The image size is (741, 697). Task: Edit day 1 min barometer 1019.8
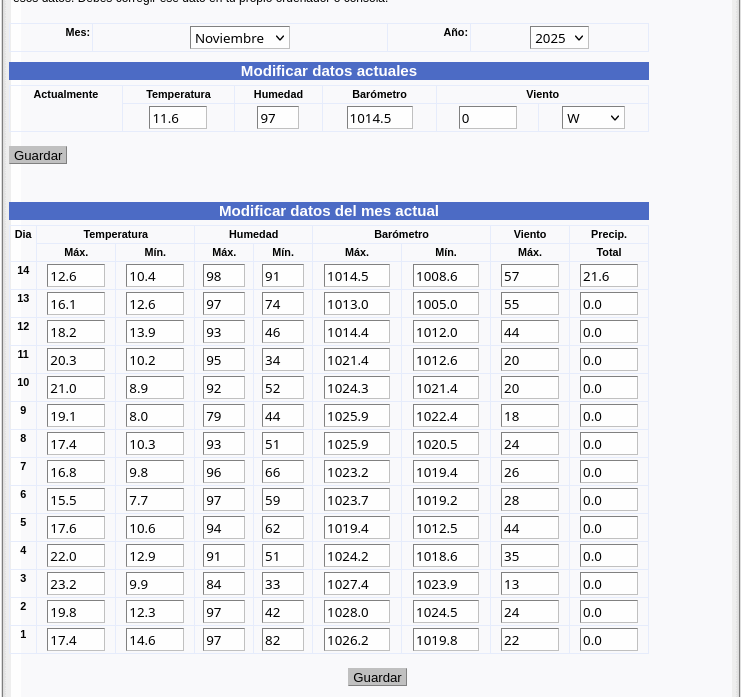pyautogui.click(x=446, y=640)
